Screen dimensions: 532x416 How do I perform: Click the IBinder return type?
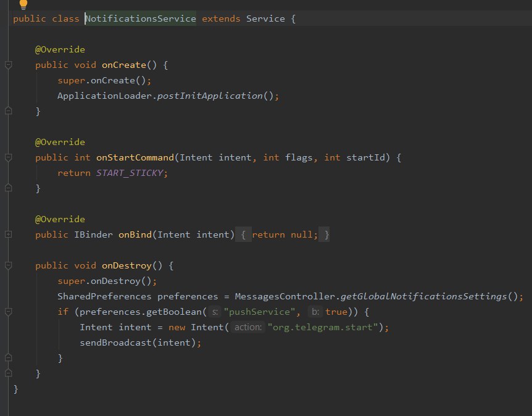click(93, 235)
